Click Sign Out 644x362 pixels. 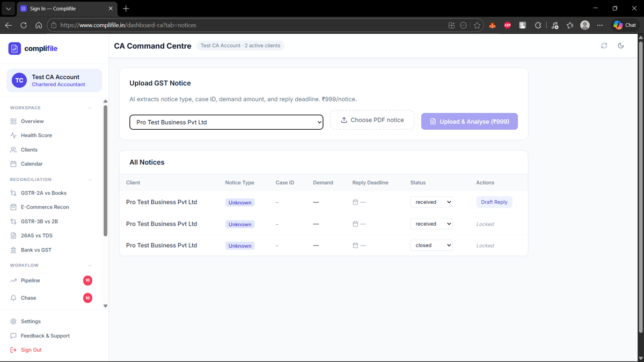coord(31,350)
